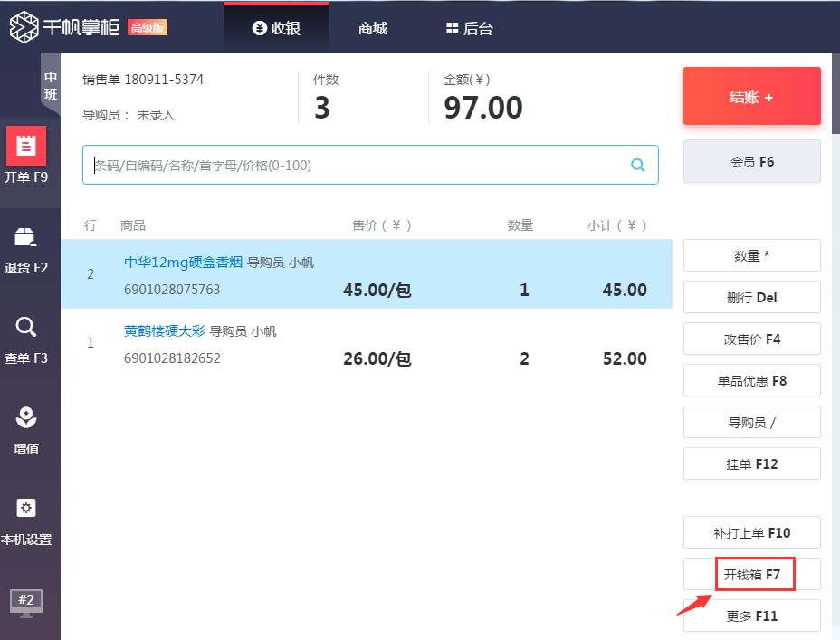Click the 改售价 F4 button
The height and width of the screenshot is (640, 840).
(751, 339)
